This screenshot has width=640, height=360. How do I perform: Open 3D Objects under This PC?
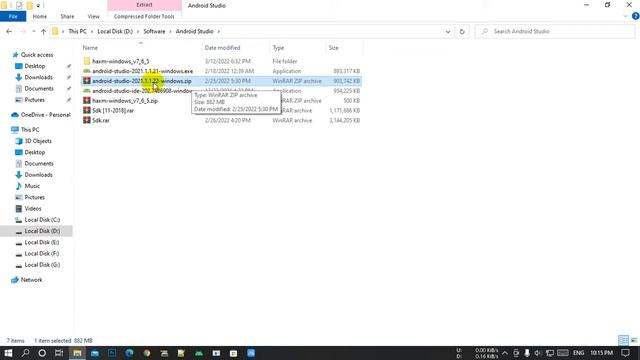(x=38, y=141)
